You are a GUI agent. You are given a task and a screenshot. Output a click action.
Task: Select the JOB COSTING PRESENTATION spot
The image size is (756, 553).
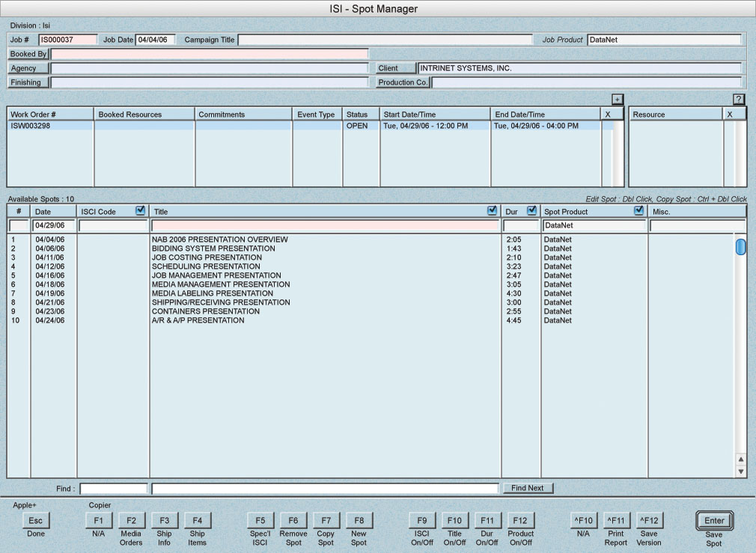[207, 257]
